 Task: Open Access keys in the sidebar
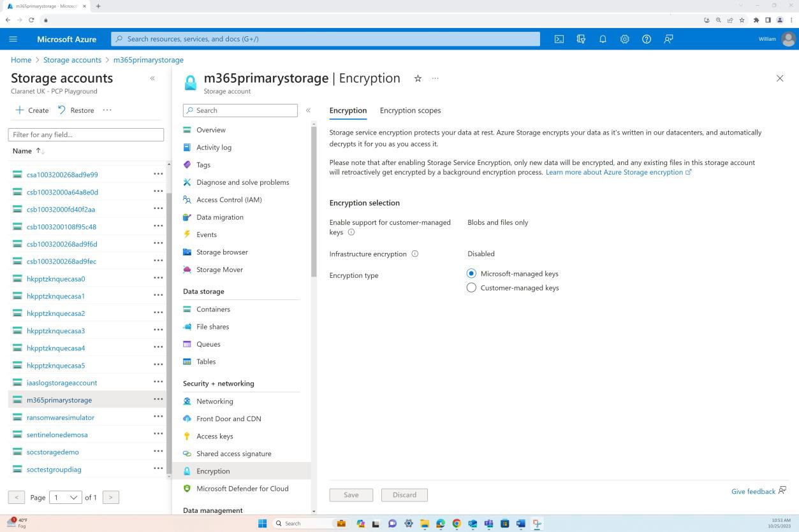click(x=214, y=436)
